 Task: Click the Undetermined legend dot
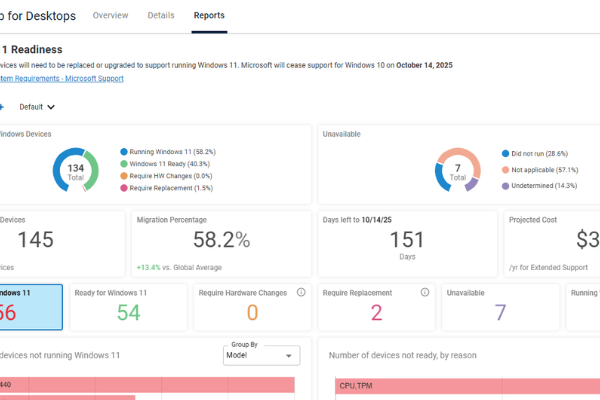coord(505,186)
